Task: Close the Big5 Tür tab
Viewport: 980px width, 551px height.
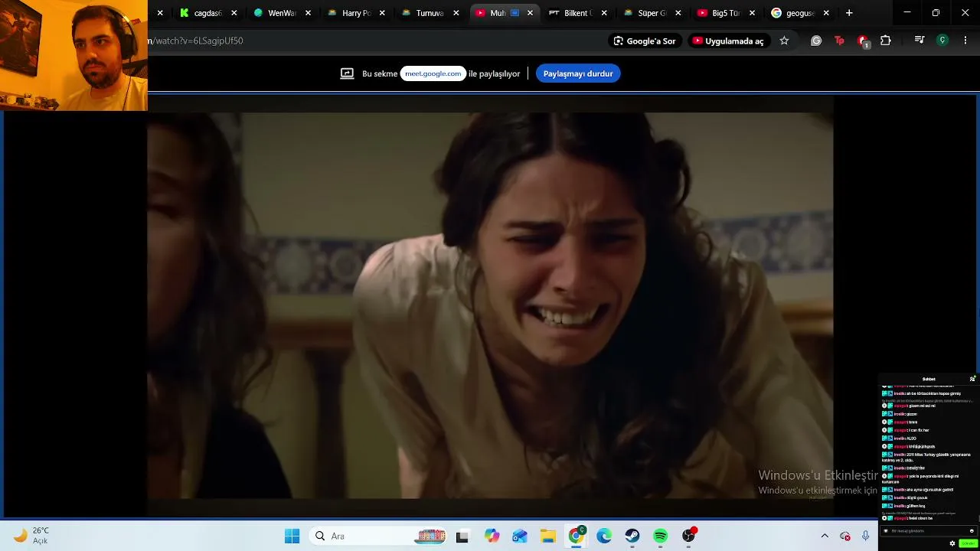Action: pos(752,13)
